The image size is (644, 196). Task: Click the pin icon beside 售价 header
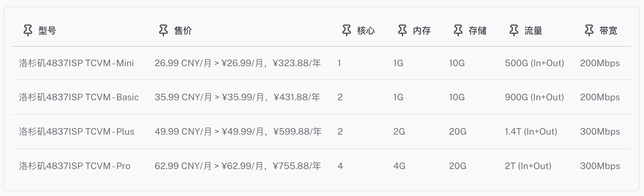click(x=163, y=31)
